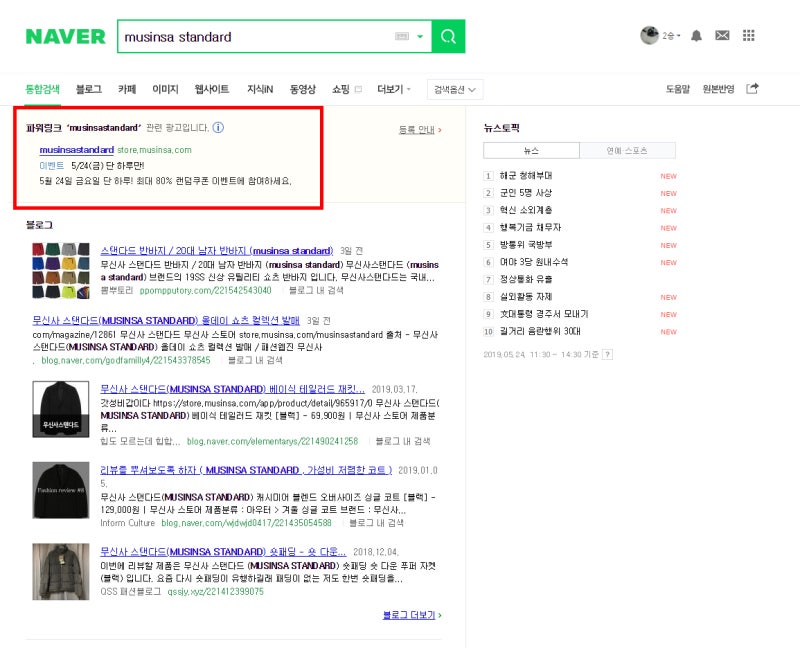
Task: Open blog post 스탠다드 반바지 20대 남자 반바지
Action: (x=217, y=251)
